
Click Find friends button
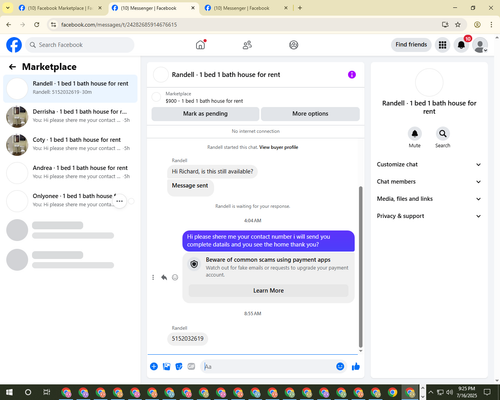pyautogui.click(x=411, y=45)
